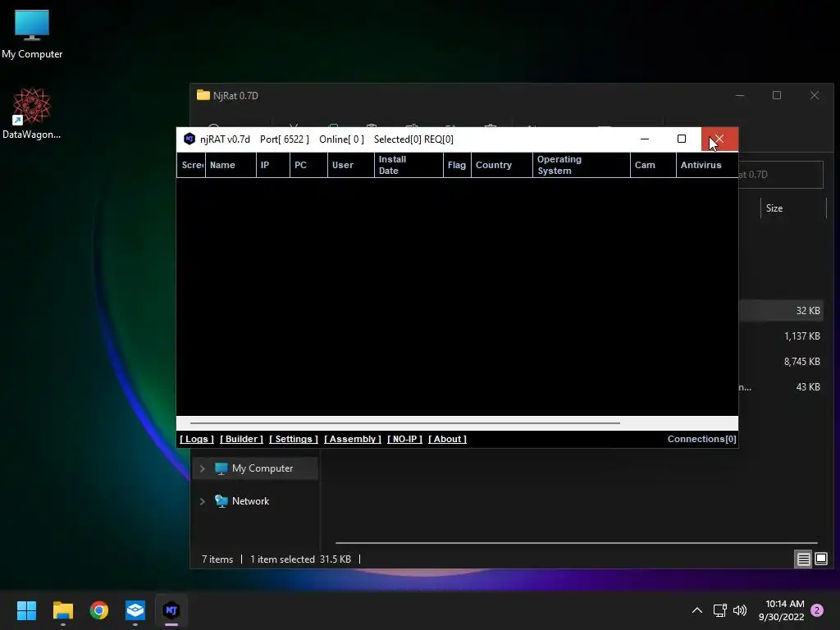Sort by IP column header

(272, 165)
